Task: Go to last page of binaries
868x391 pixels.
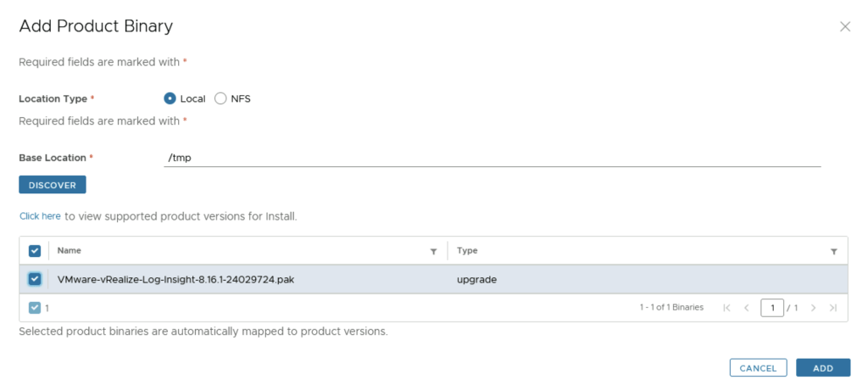Action: pos(833,308)
